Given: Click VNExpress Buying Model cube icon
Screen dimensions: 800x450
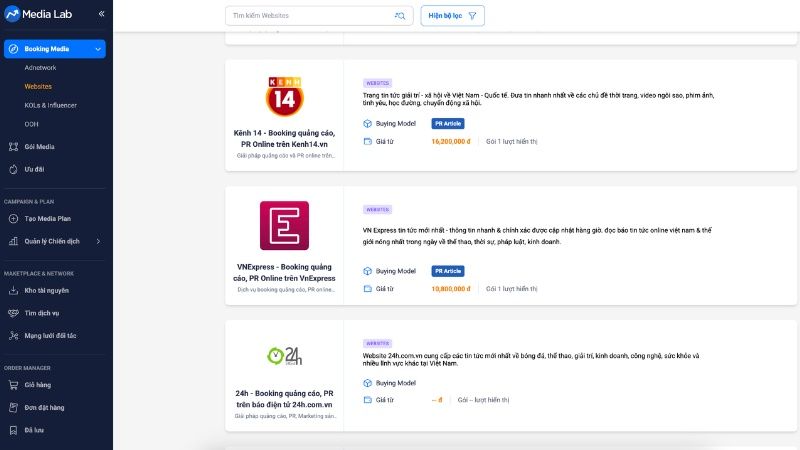Looking at the screenshot, I should (367, 271).
